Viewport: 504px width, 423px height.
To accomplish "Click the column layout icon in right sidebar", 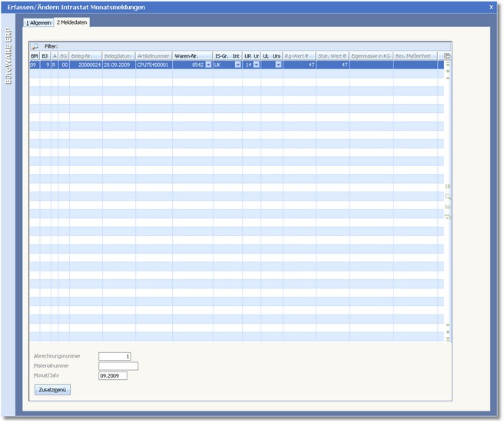I will [x=448, y=187].
